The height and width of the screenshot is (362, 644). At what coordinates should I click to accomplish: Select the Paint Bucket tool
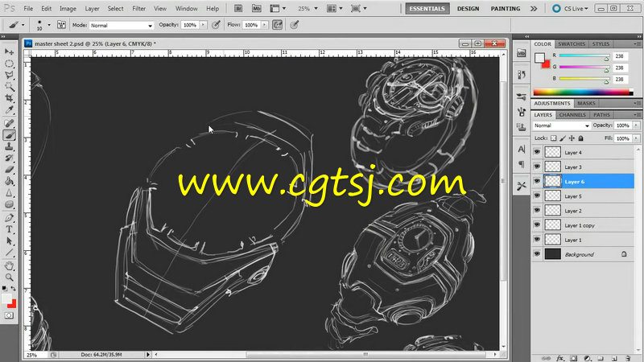(9, 181)
